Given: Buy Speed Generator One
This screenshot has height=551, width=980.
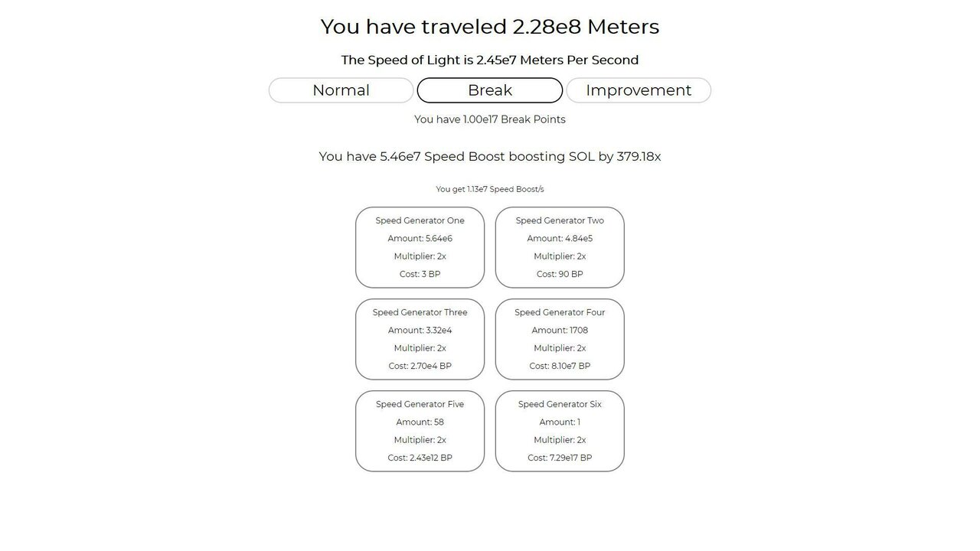Looking at the screenshot, I should pos(420,247).
